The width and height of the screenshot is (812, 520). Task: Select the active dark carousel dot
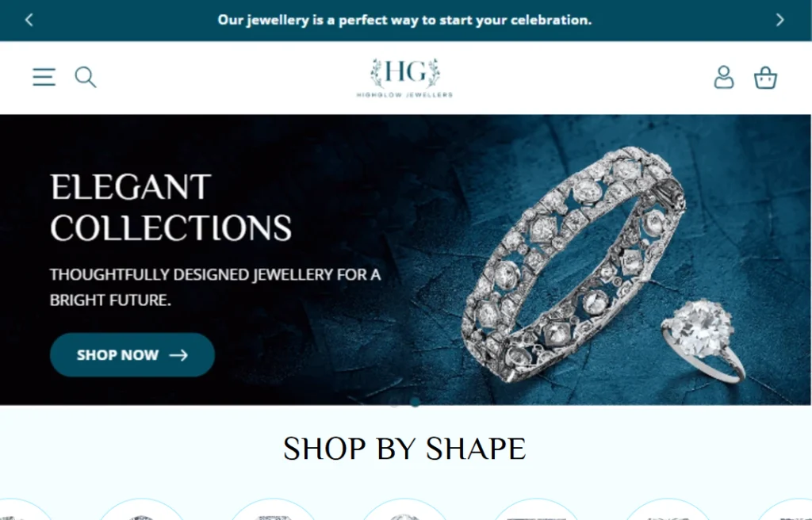click(415, 403)
